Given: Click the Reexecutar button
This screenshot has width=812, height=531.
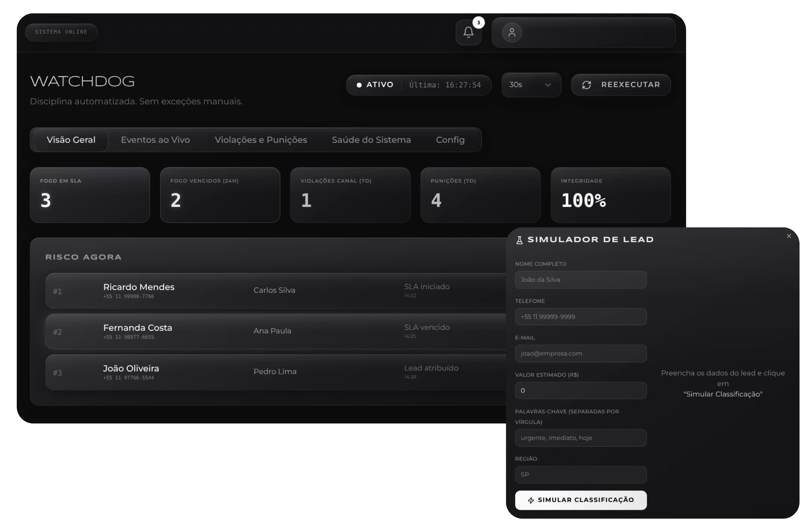Looking at the screenshot, I should point(621,85).
